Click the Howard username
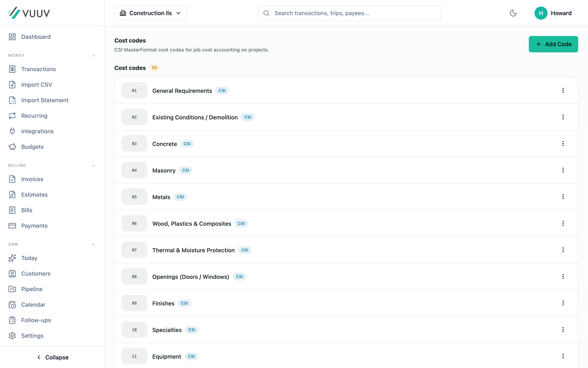The height and width of the screenshot is (368, 588). (561, 13)
